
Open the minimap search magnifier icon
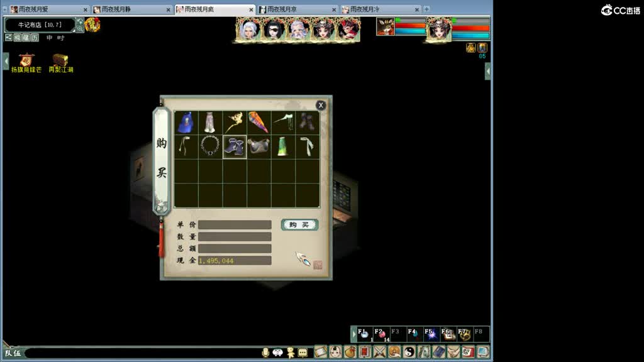click(x=80, y=28)
